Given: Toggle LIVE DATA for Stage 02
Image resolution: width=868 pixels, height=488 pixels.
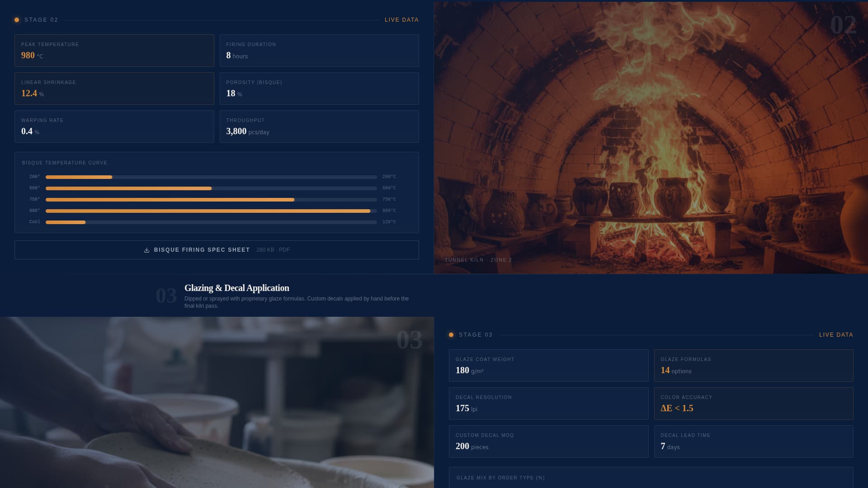Looking at the screenshot, I should (x=401, y=20).
